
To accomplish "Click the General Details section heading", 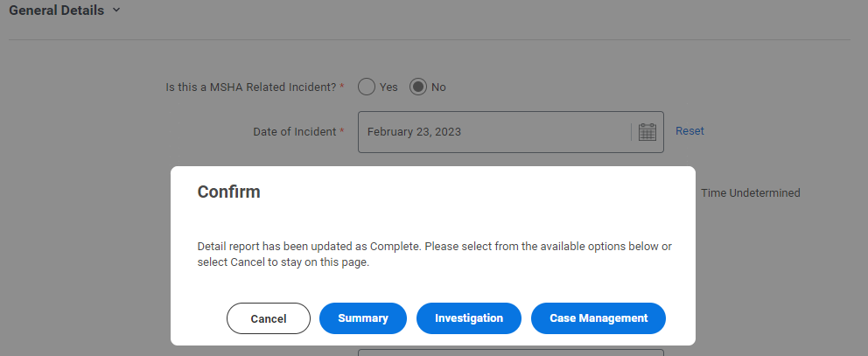I will pos(57,10).
